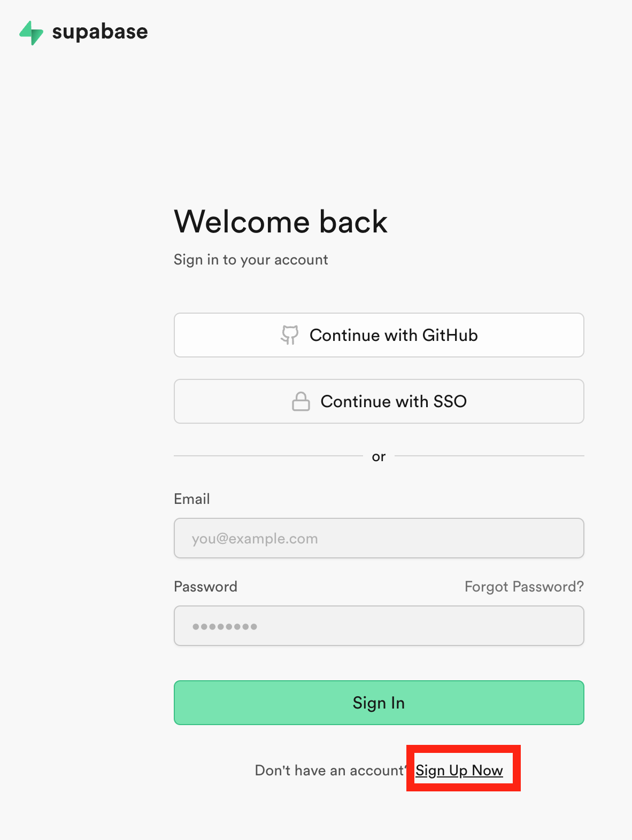This screenshot has height=840, width=632.
Task: Submit with the green Sign In button
Action: [x=379, y=703]
